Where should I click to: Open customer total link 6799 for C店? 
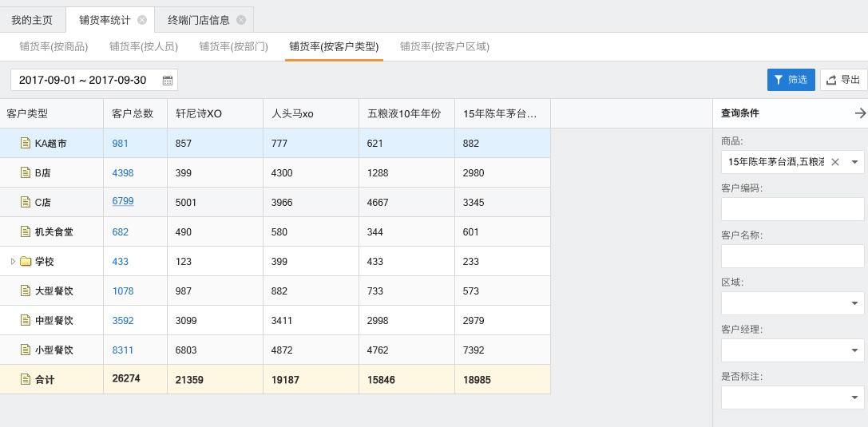[x=123, y=202]
